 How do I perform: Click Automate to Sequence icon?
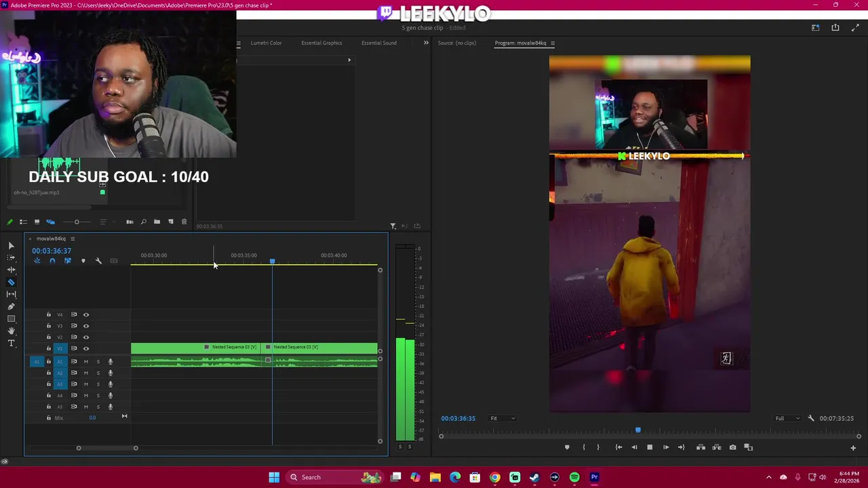point(130,222)
